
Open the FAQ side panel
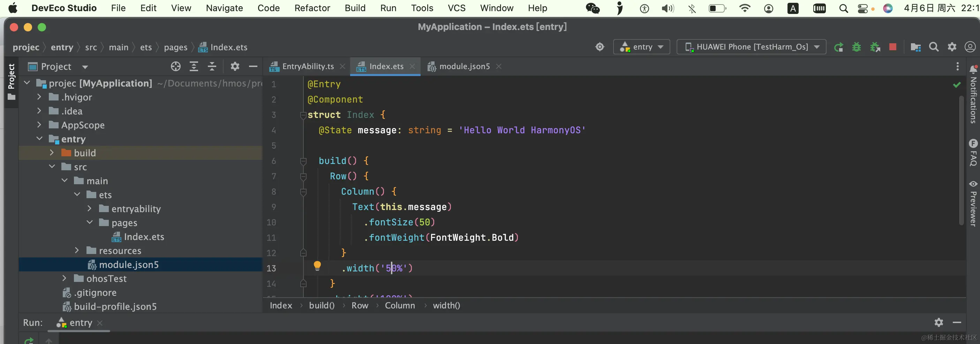point(973,152)
